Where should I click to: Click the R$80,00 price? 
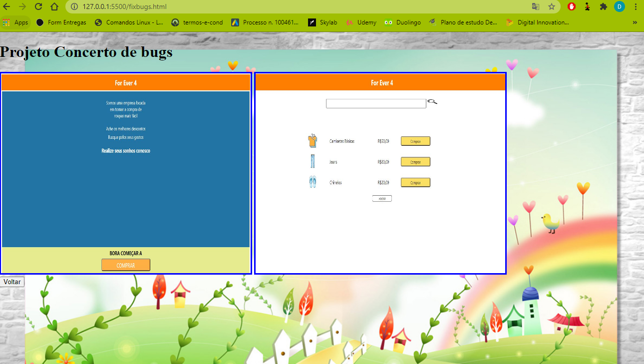click(383, 162)
